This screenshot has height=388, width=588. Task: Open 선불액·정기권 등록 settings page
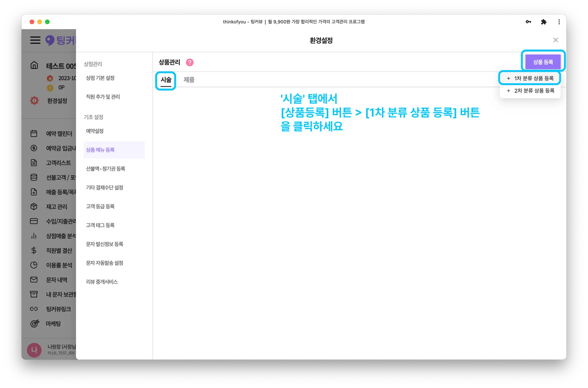[x=105, y=169]
